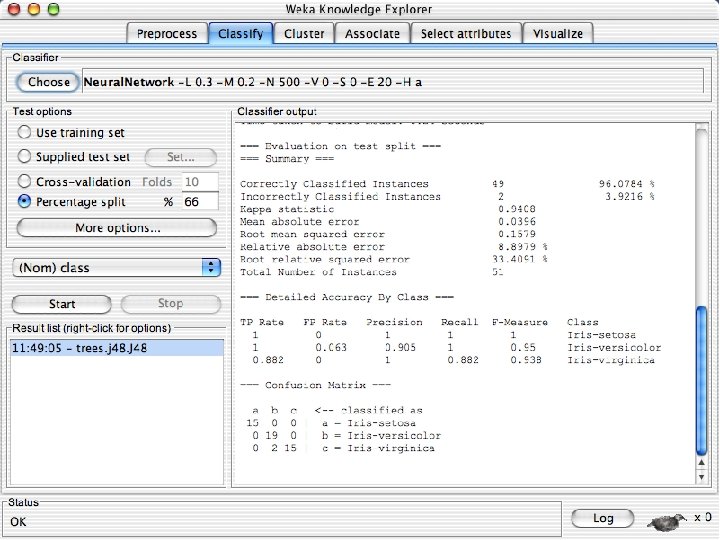Click the Choose classifier button

coord(48,82)
